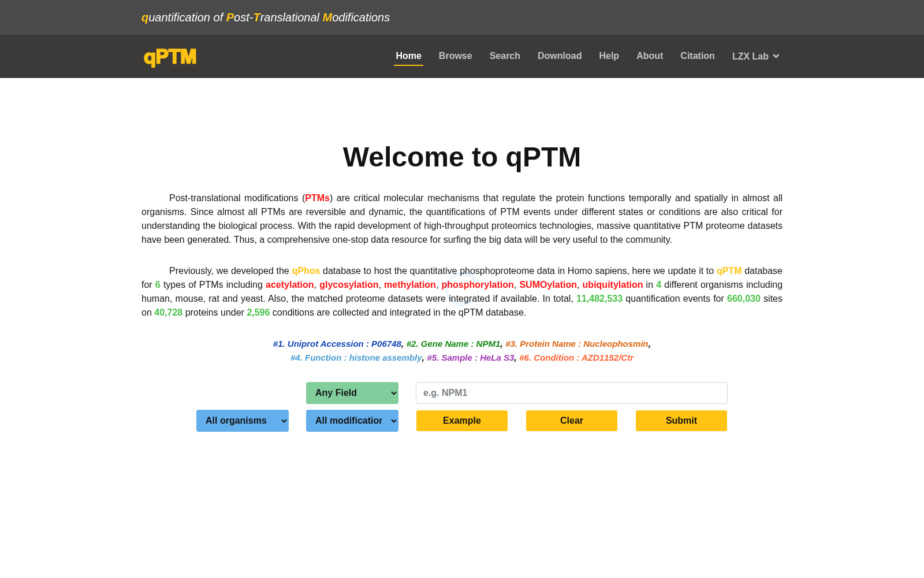Click the Example button
Image resolution: width=924 pixels, height=578 pixels.
point(462,421)
